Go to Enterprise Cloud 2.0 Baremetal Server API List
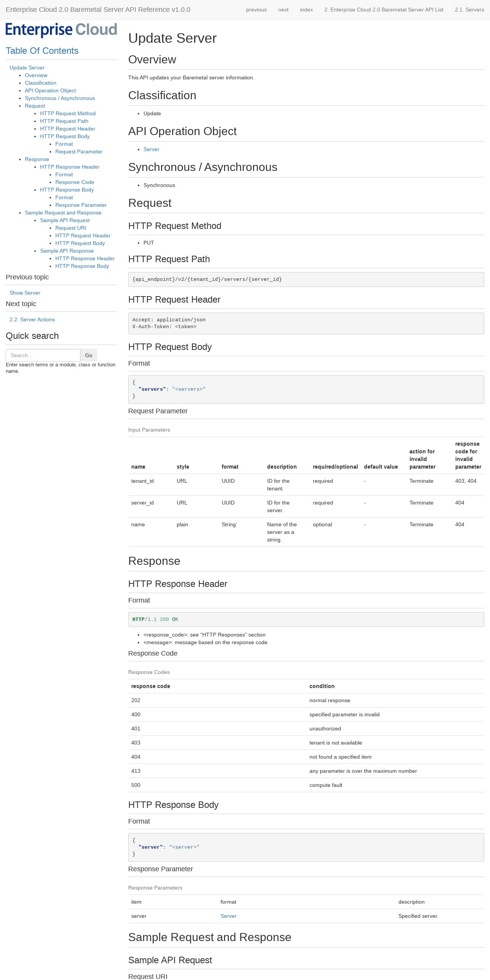490x980 pixels. click(x=384, y=10)
